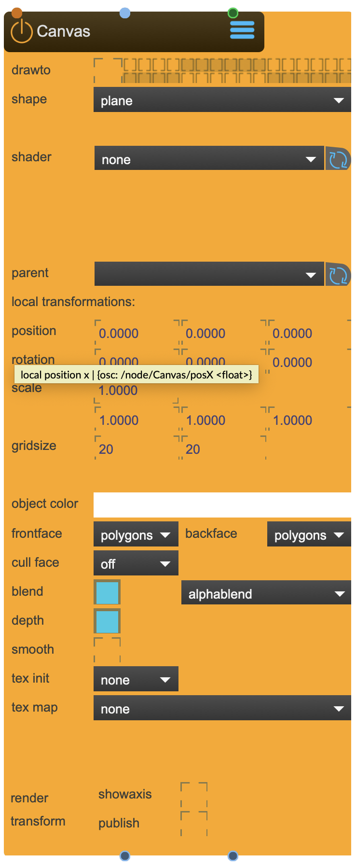Image resolution: width=356 pixels, height=868 pixels.
Task: Enable the smooth checkbox
Action: [107, 650]
